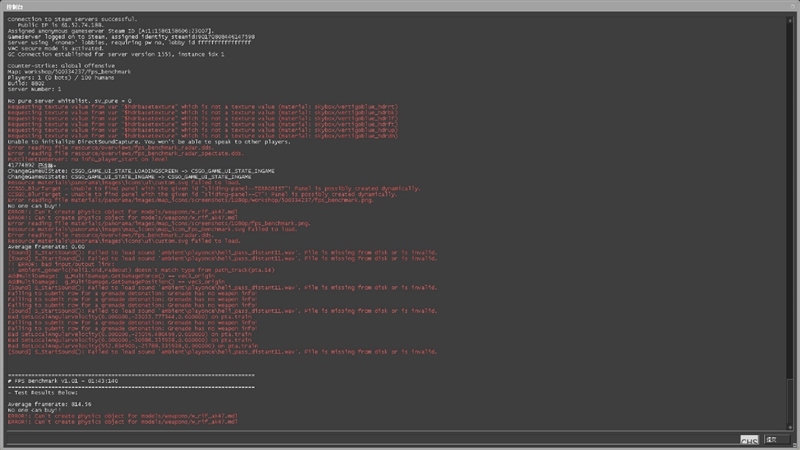Click the scrollbar down arrow
Viewport: 800px width, 450px height.
tap(790, 427)
